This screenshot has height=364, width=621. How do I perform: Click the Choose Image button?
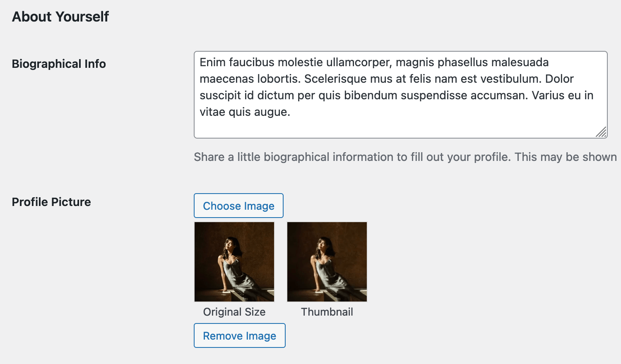pos(238,206)
